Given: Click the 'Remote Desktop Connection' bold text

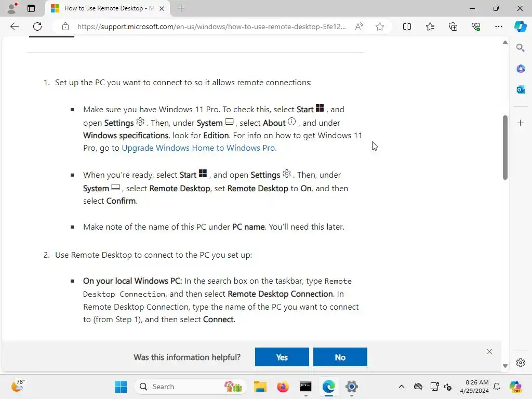Looking at the screenshot, I should (280, 294).
